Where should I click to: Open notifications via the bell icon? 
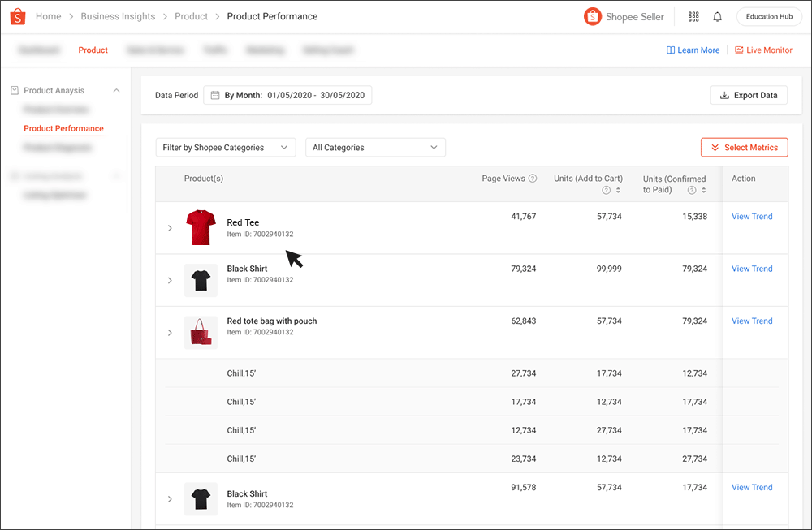718,16
